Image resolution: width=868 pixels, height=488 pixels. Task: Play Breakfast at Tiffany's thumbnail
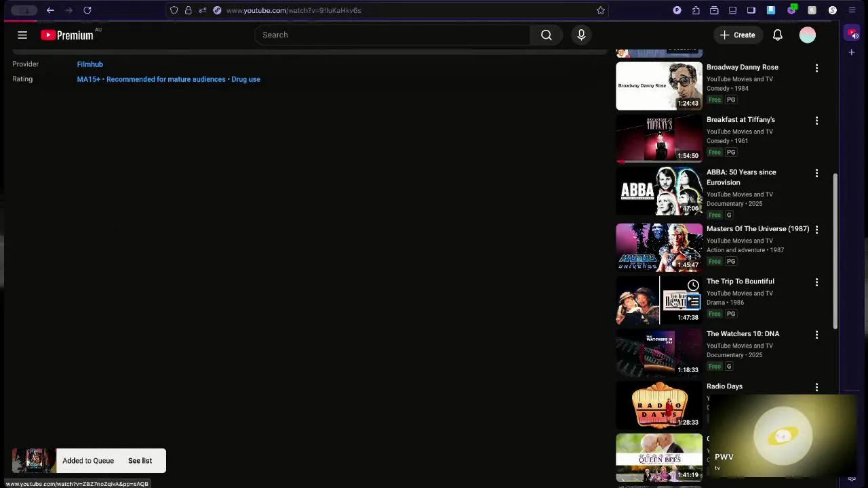[659, 138]
